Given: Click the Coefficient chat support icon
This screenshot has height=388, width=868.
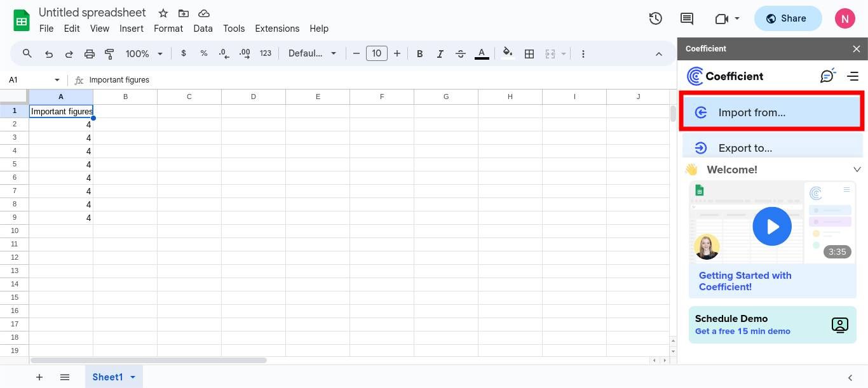Looking at the screenshot, I should (827, 76).
